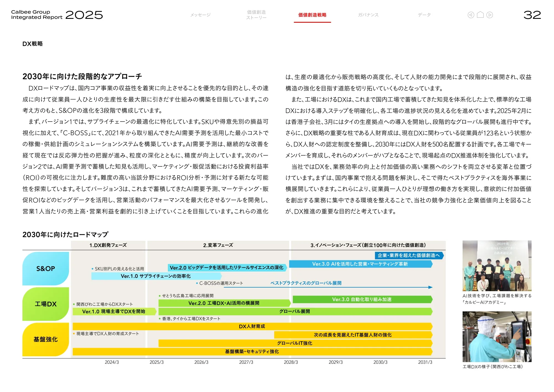The image size is (554, 392).
Task: Click 現場主導でDX人財の育成スタート bullet
Action: pos(106,334)
